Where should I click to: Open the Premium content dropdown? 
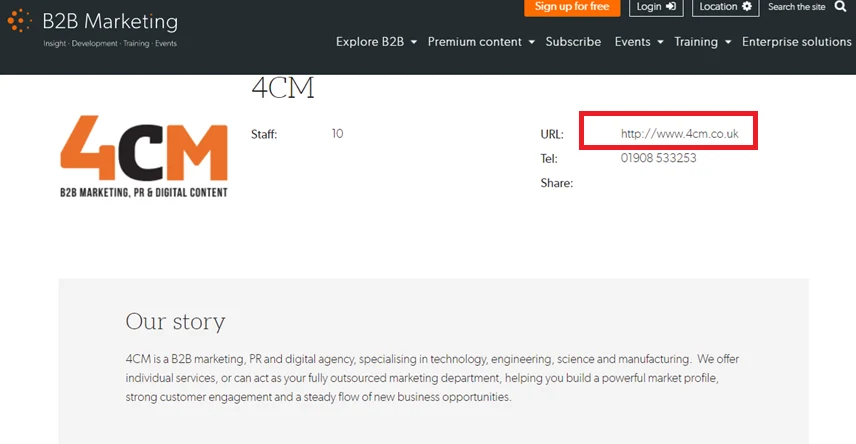click(480, 42)
